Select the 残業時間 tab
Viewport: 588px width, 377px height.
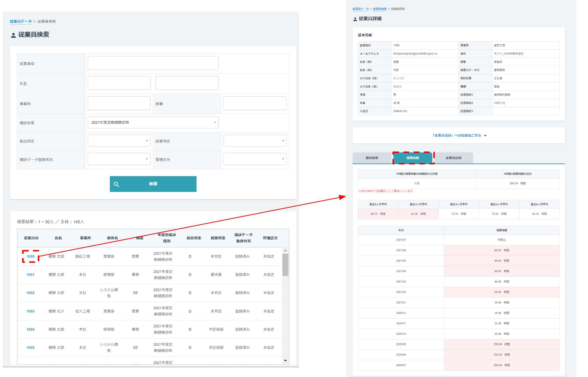click(412, 158)
